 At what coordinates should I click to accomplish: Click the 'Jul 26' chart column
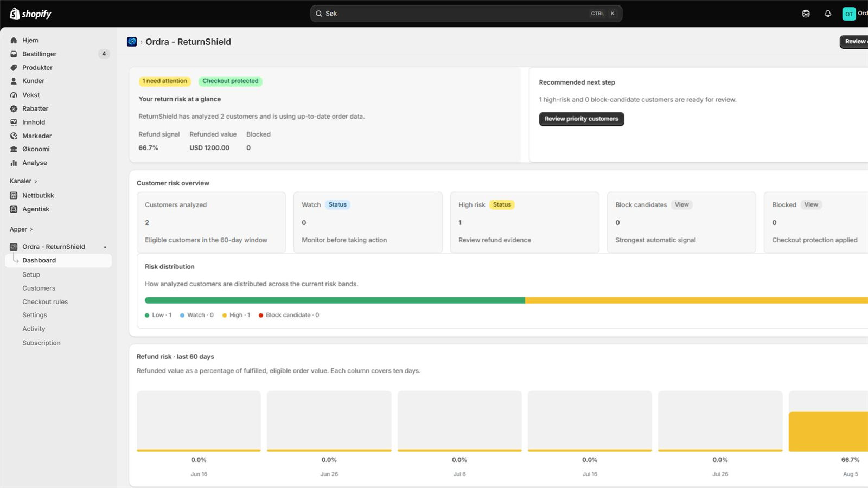click(720, 421)
